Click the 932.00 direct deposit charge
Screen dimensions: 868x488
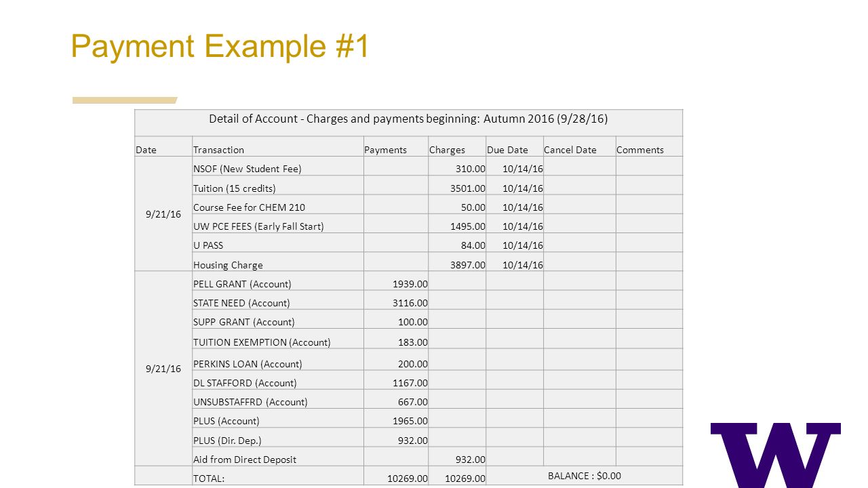[x=470, y=460]
